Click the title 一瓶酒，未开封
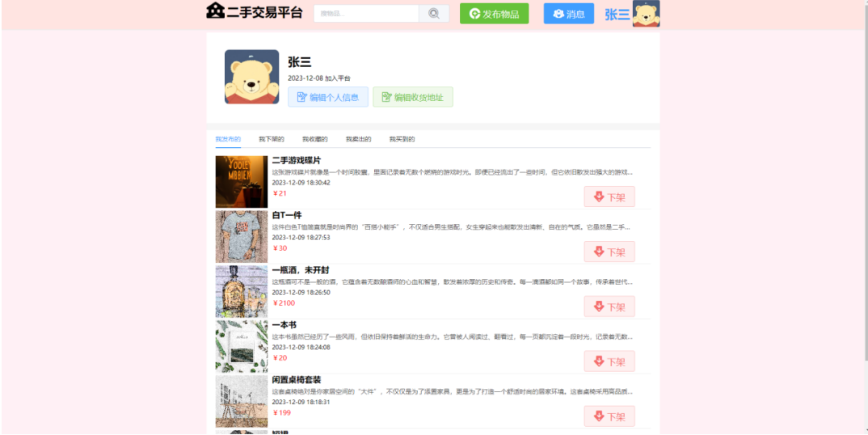Image resolution: width=868 pixels, height=435 pixels. 301,270
